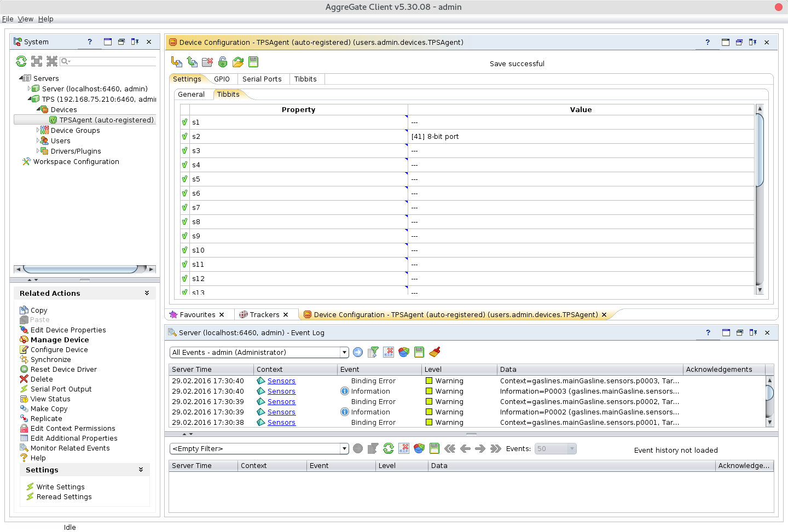Go to next page of event history
The width and height of the screenshot is (788, 532).
[480, 448]
